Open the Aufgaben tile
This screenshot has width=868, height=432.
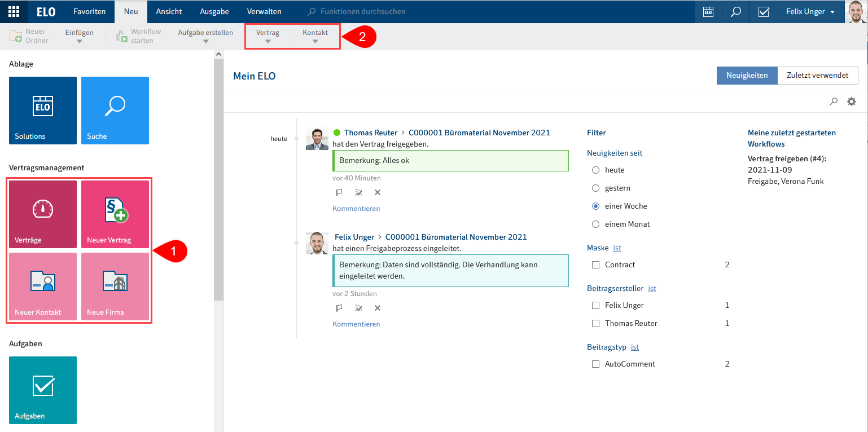coord(43,390)
